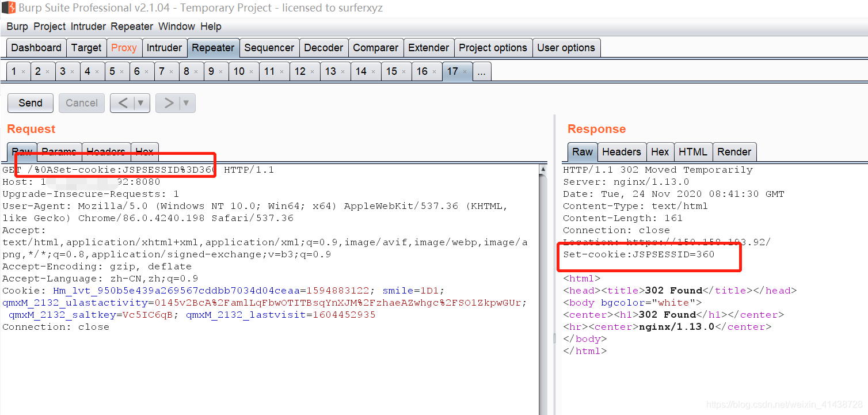The width and height of the screenshot is (868, 415).
Task: Open the Project options tab
Action: tap(493, 48)
